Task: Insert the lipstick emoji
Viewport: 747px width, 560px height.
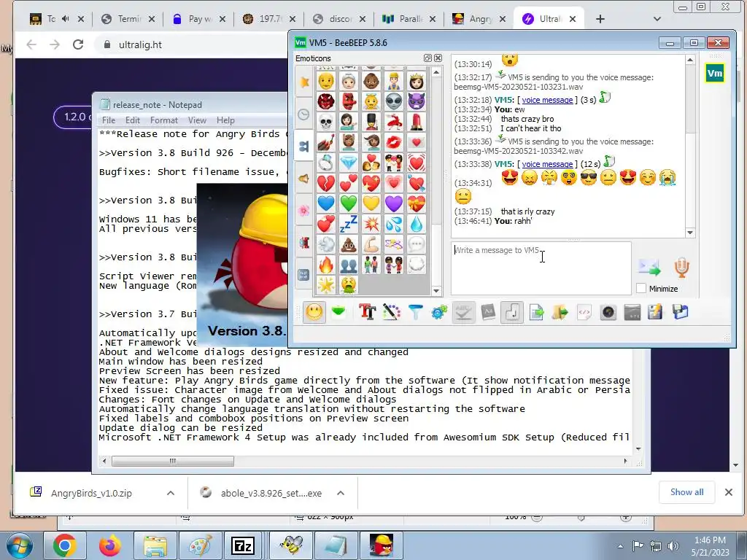Action: point(417,122)
